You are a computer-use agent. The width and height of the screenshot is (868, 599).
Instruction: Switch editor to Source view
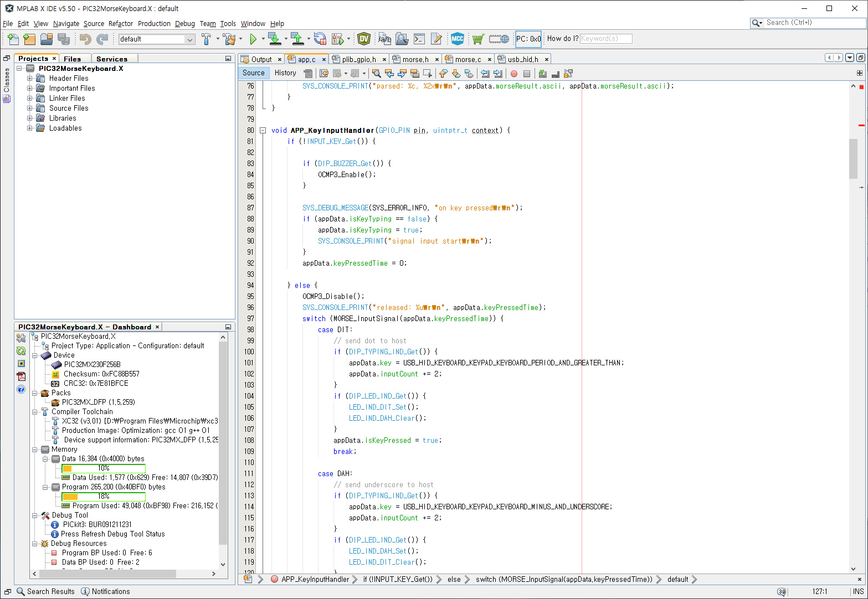pos(254,73)
